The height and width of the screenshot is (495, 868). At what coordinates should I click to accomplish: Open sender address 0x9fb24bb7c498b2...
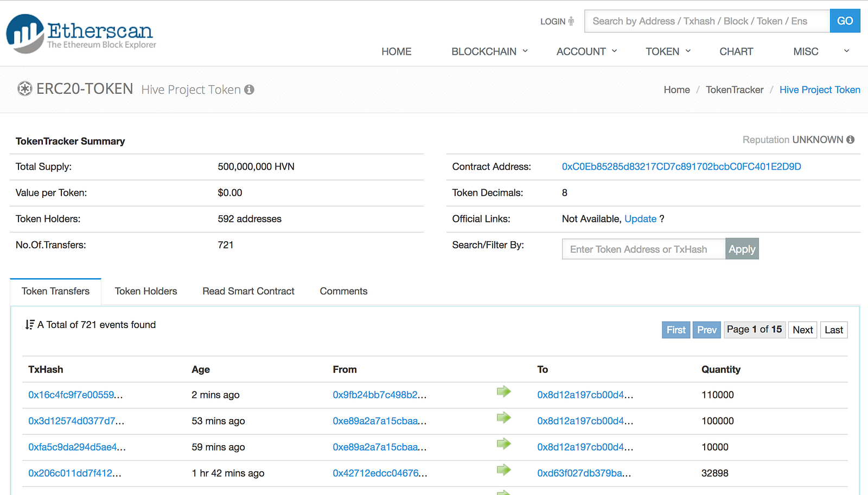[x=380, y=395]
